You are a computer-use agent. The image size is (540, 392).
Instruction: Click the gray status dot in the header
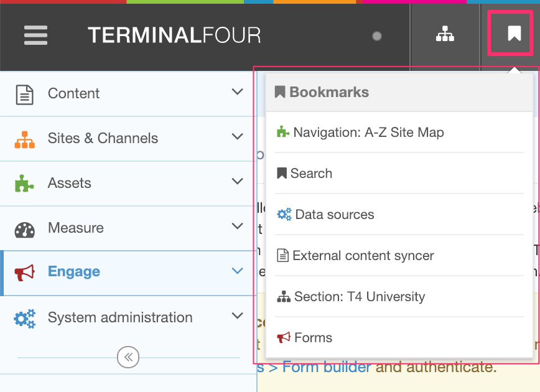coord(377,37)
